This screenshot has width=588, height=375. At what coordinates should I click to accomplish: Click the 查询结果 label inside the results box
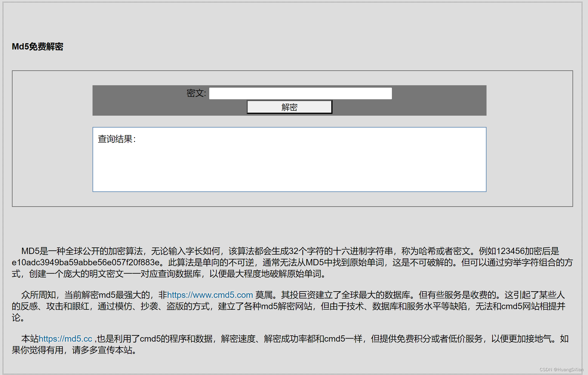(x=117, y=138)
